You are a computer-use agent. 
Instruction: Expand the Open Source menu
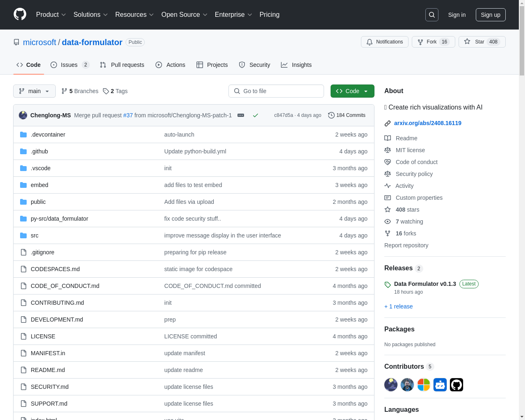click(x=185, y=15)
